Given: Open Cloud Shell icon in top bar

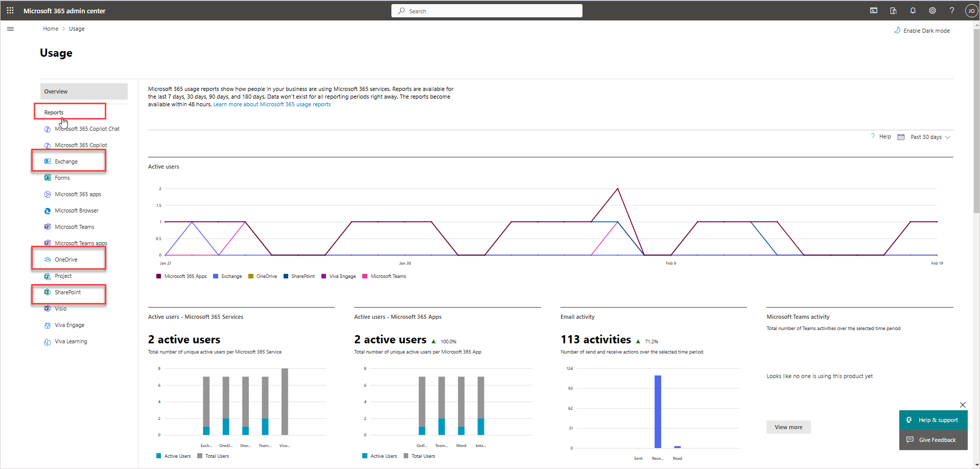Looking at the screenshot, I should point(874,11).
